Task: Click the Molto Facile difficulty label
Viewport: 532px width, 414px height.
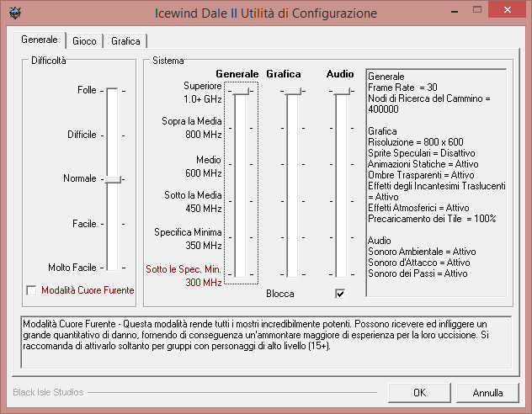Action: (72, 268)
